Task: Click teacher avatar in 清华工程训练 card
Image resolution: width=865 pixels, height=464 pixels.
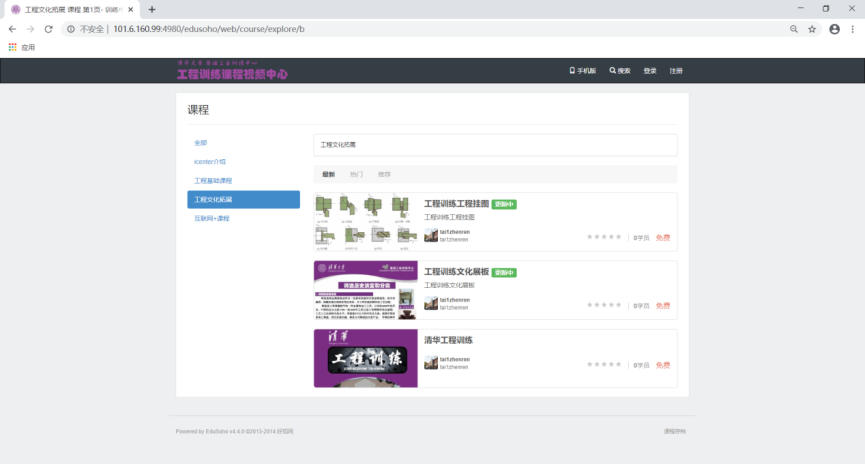Action: [431, 363]
